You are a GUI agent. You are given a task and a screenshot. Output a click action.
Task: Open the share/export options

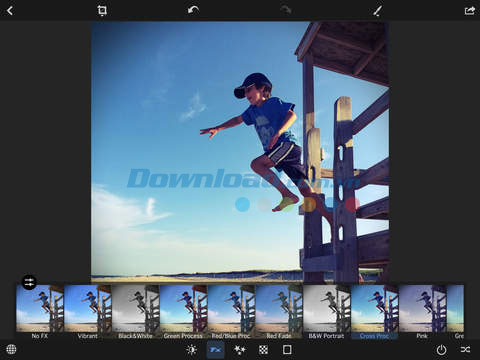coord(469,11)
